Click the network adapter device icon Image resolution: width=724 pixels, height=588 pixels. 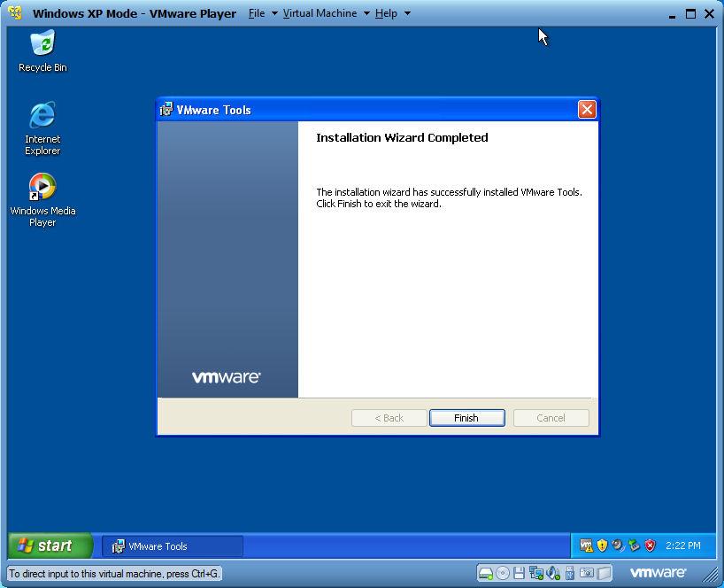click(x=536, y=573)
